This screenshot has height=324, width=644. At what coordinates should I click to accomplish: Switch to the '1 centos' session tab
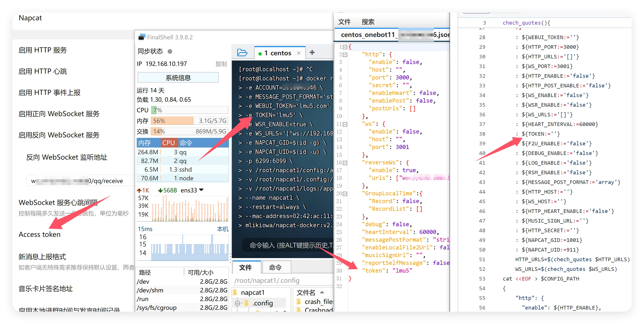(x=280, y=53)
